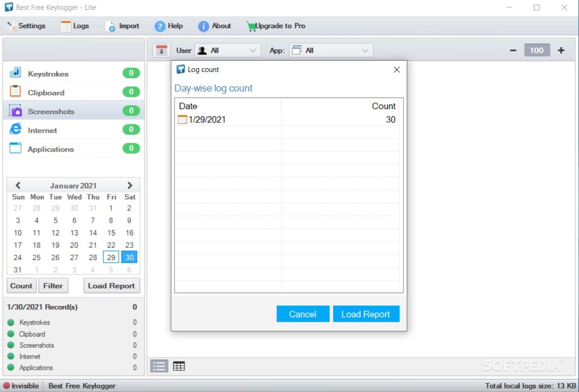Switch to list view icon
Image resolution: width=579 pixels, height=392 pixels.
tap(159, 366)
